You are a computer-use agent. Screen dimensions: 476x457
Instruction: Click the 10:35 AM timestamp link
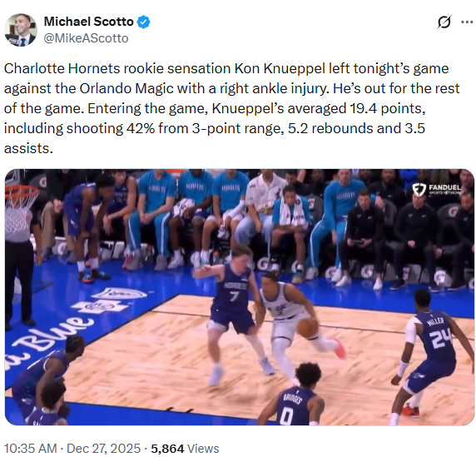[30, 449]
